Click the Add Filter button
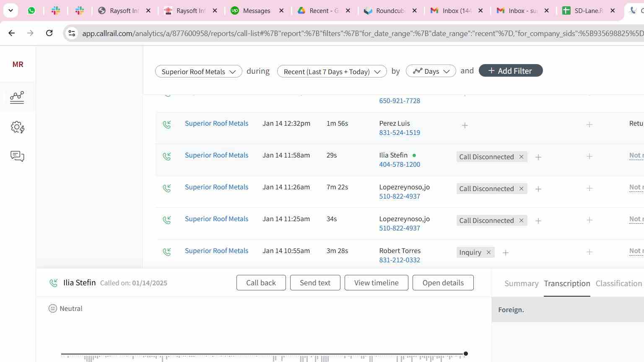The image size is (644, 362). point(510,71)
